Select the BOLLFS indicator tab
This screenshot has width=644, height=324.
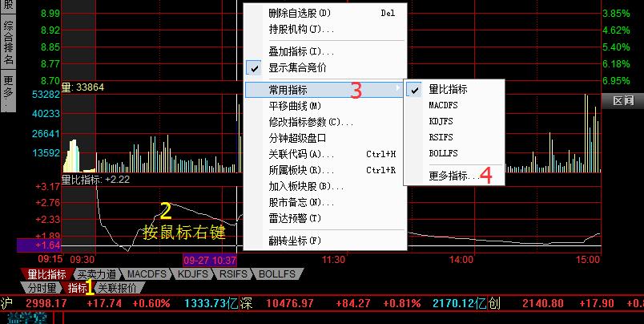pyautogui.click(x=277, y=274)
